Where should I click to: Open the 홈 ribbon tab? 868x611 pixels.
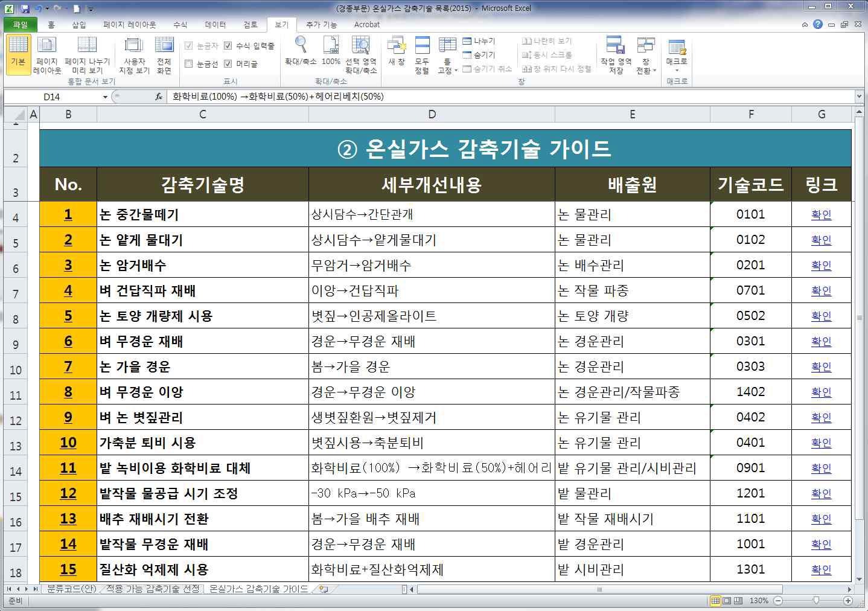pyautogui.click(x=51, y=25)
